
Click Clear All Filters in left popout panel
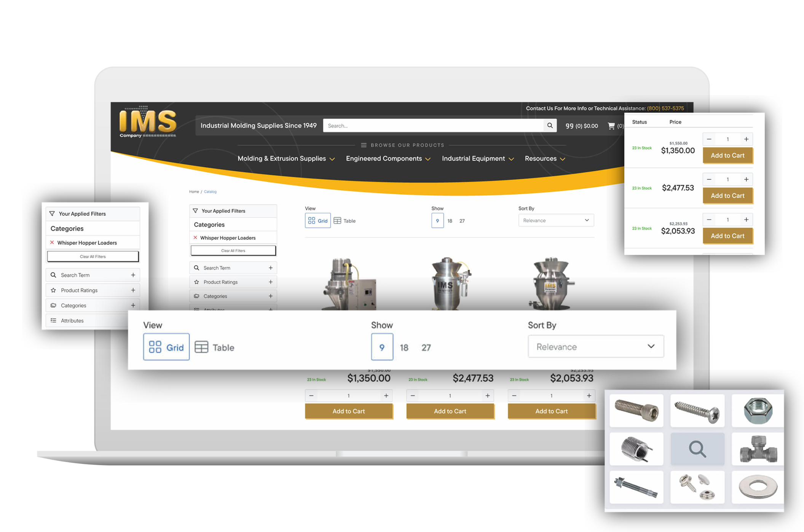click(93, 256)
